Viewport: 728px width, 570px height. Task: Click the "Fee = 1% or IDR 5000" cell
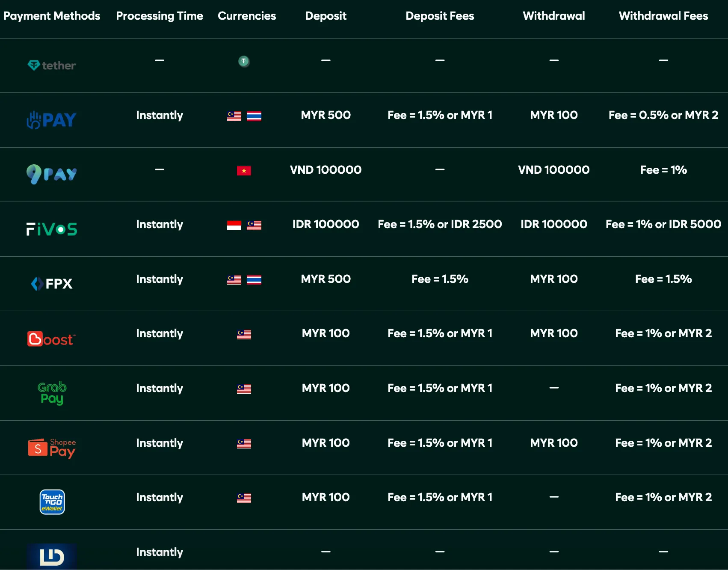pos(663,224)
